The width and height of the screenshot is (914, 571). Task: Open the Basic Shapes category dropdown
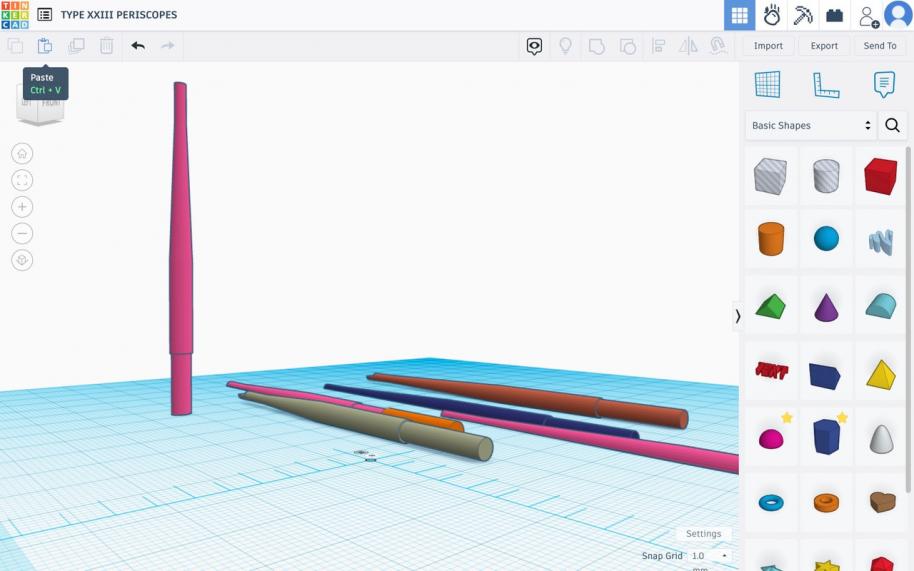[810, 126]
